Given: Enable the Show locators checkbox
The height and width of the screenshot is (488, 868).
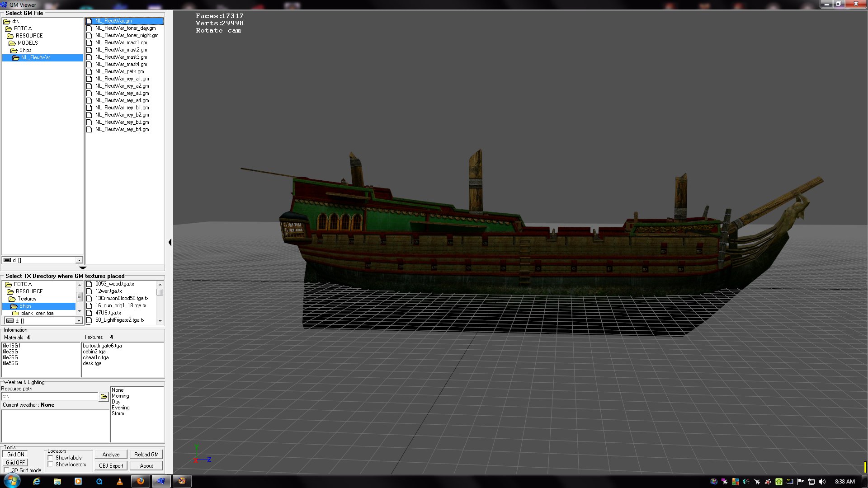Looking at the screenshot, I should pyautogui.click(x=51, y=465).
